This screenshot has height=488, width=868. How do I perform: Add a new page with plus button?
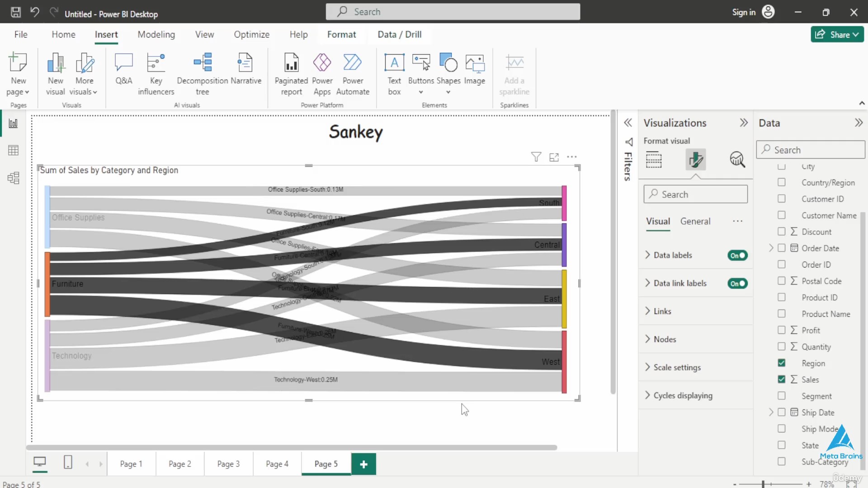pos(363,464)
